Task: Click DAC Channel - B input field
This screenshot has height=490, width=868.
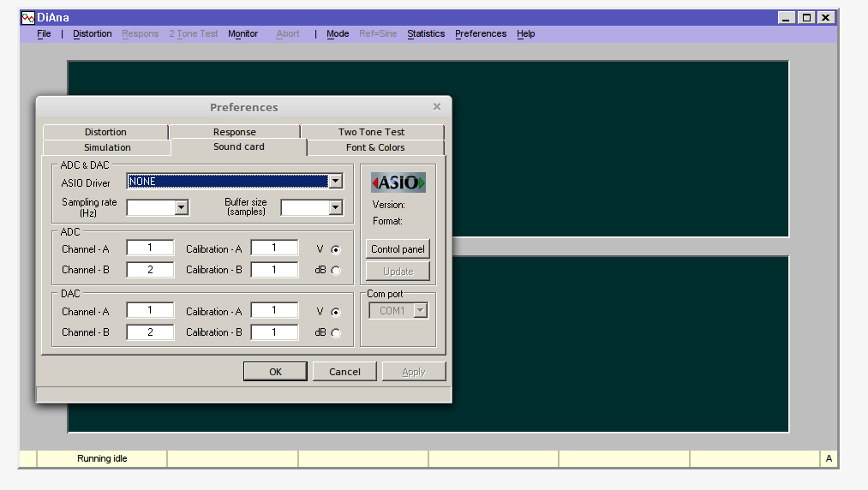Action: 150,332
